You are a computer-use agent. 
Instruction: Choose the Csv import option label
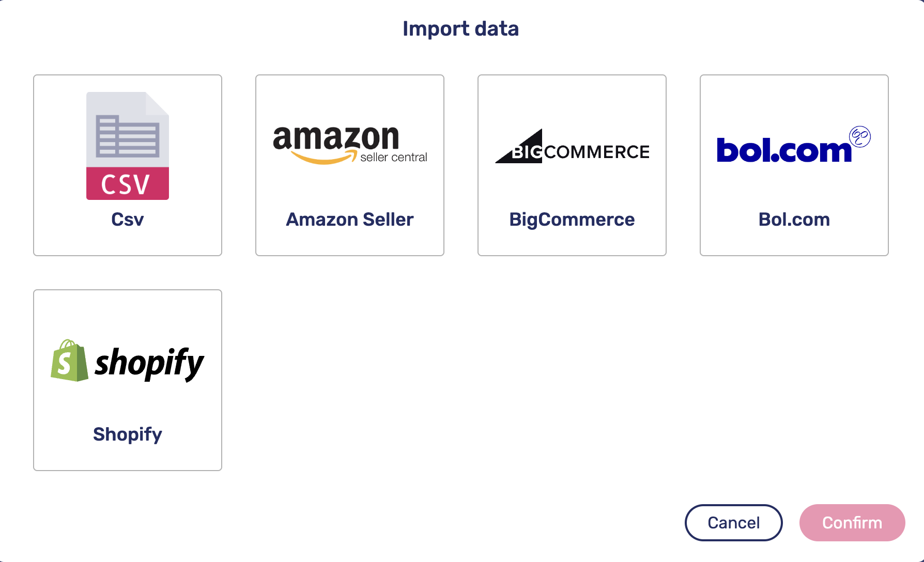128,220
